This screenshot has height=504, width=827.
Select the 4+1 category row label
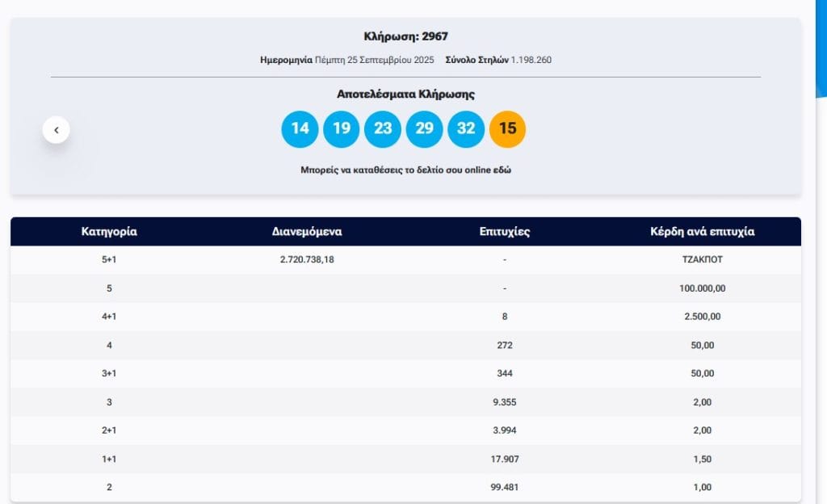point(109,317)
